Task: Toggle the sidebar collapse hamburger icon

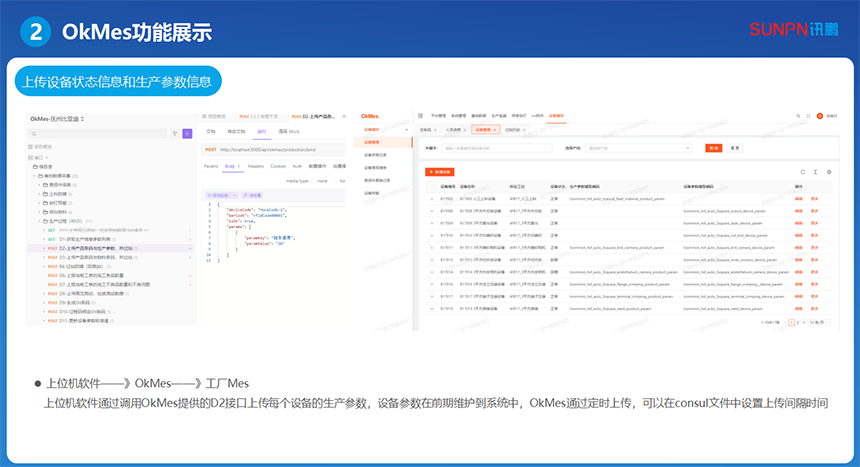Action: click(421, 116)
